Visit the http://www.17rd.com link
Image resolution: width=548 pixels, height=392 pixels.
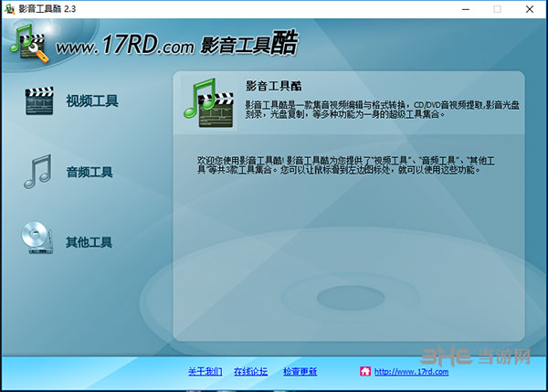click(x=411, y=371)
